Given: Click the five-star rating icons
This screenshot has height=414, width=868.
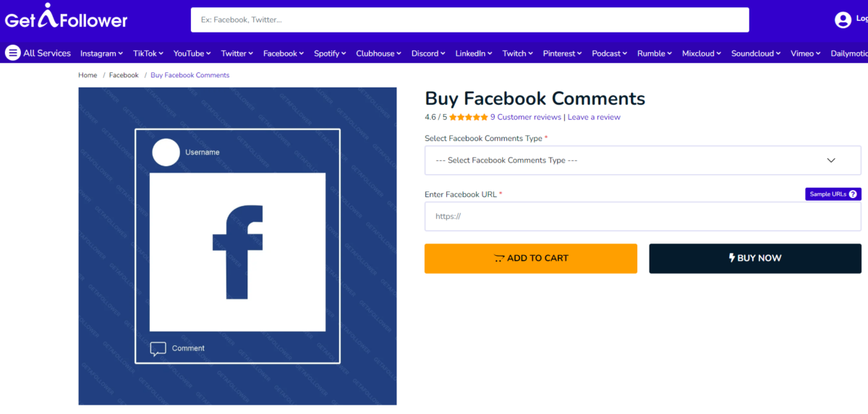Looking at the screenshot, I should click(x=469, y=117).
